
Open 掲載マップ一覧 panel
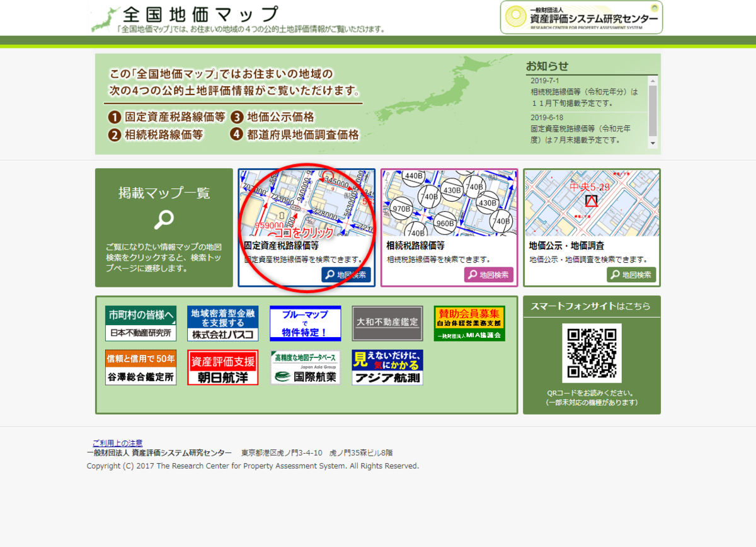click(164, 227)
